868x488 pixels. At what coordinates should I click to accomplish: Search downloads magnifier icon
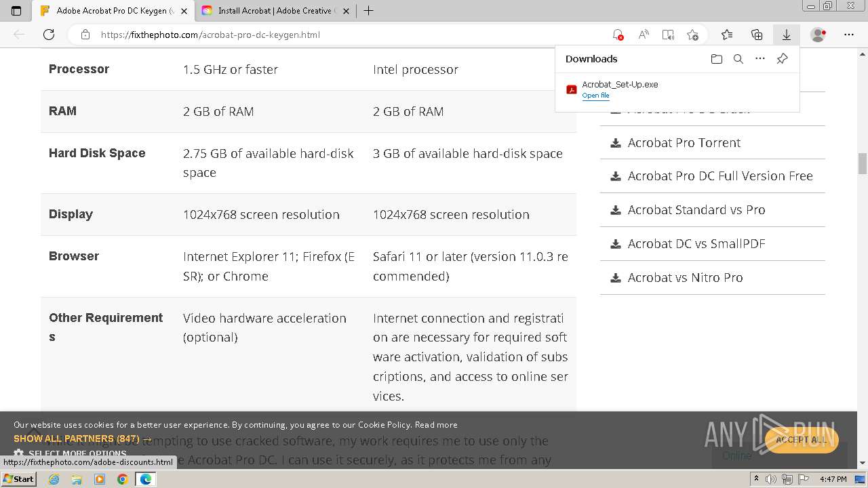coord(738,59)
